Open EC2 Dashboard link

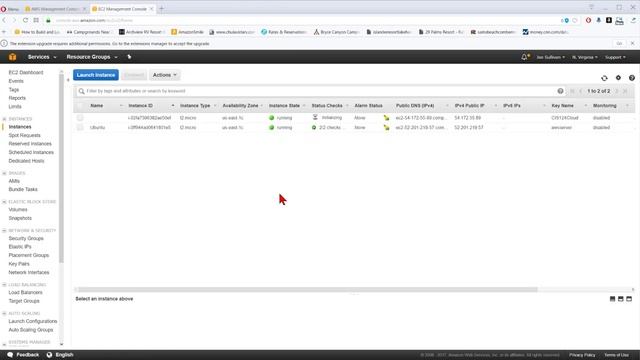[x=26, y=72]
